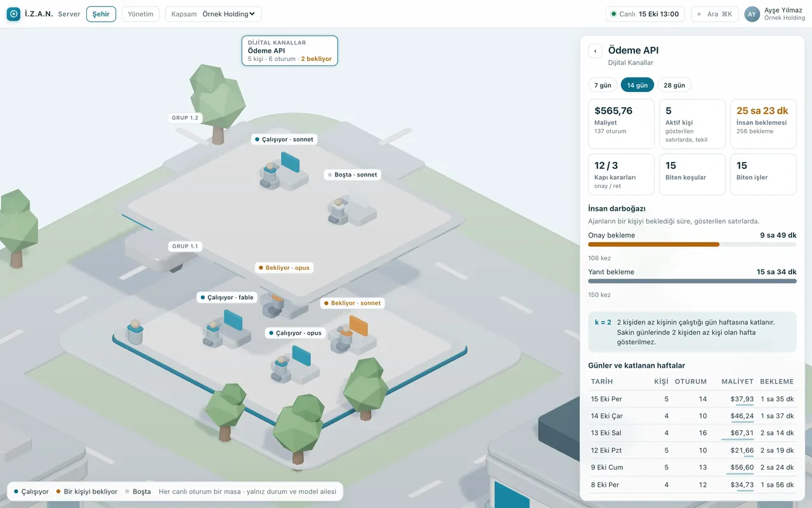The height and width of the screenshot is (508, 812).
Task: Click the GRUP 1.2 floor label
Action: [x=185, y=117]
